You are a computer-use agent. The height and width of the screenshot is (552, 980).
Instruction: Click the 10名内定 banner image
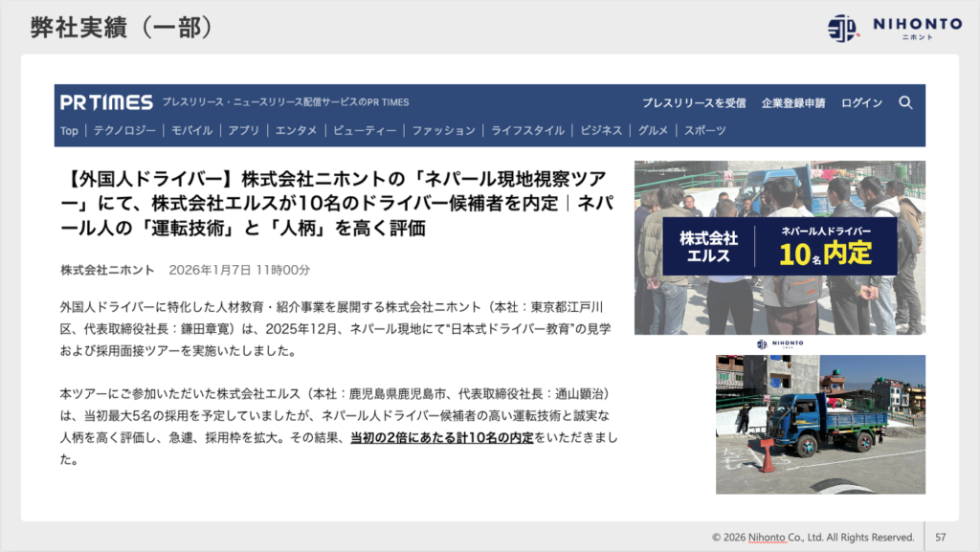coord(779,247)
